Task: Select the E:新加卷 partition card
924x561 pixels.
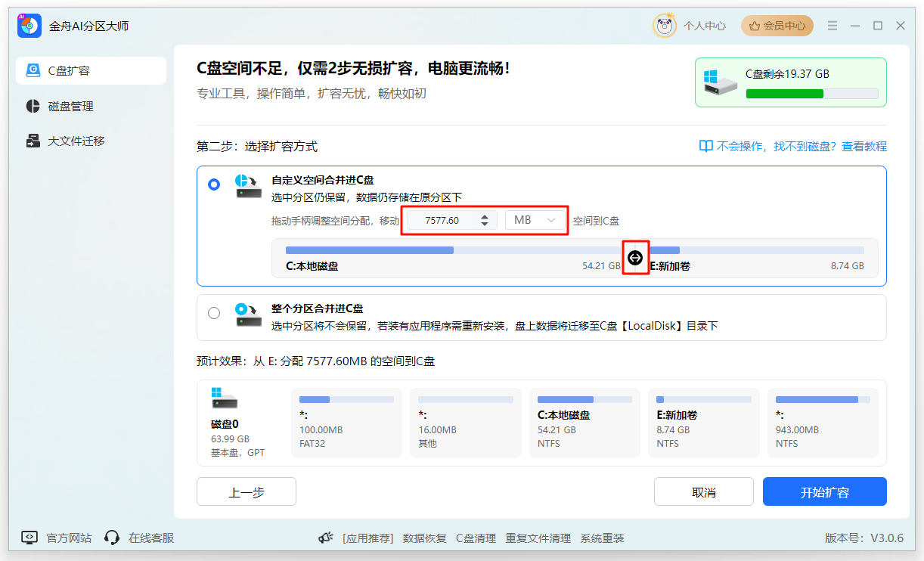Action: (703, 423)
